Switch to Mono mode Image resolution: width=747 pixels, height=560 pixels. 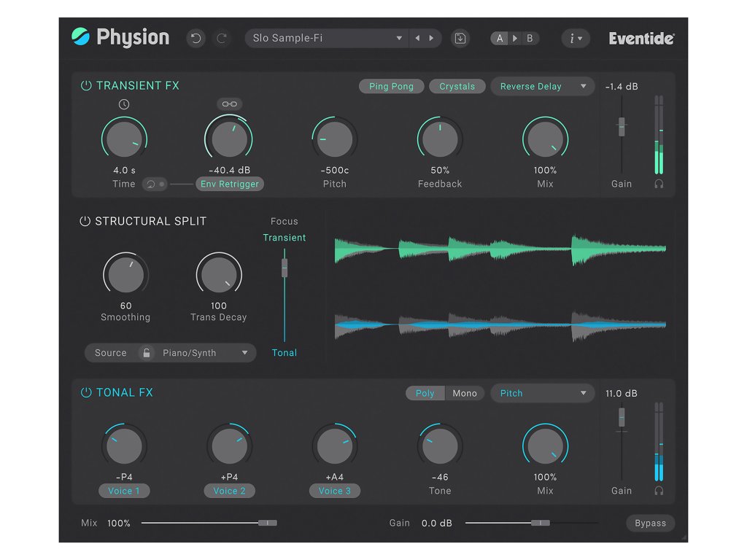click(x=465, y=394)
